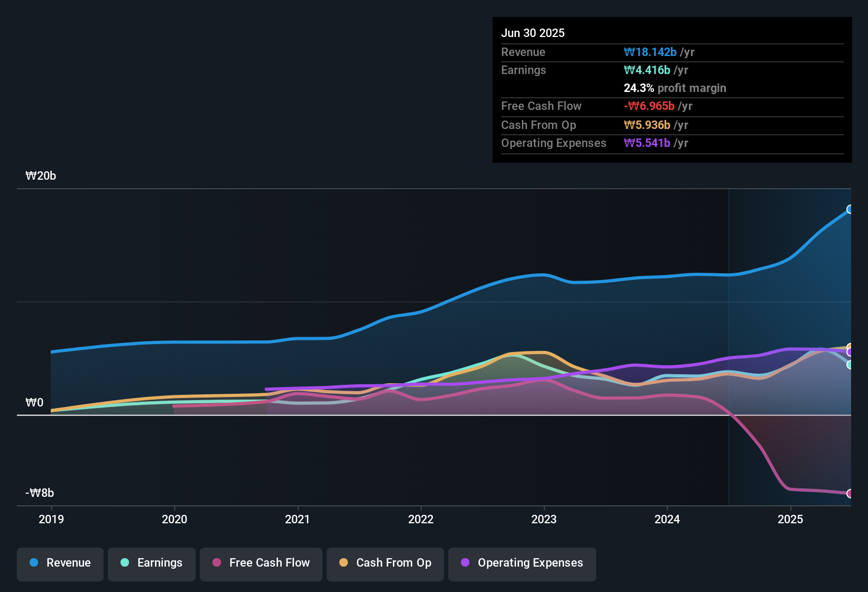This screenshot has width=868, height=592.
Task: Click the -₩6.965b free cash flow value
Action: (x=649, y=106)
